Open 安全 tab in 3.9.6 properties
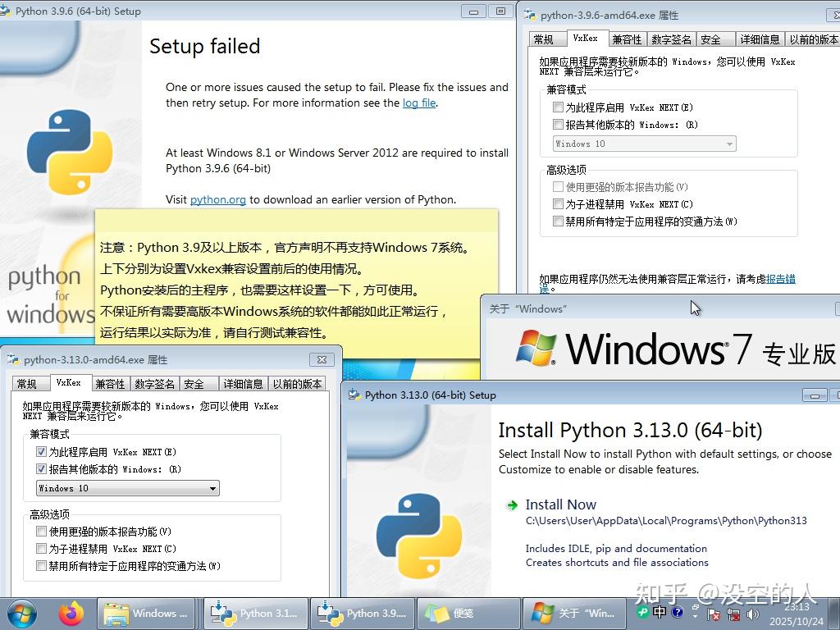Image resolution: width=840 pixels, height=630 pixels. [x=714, y=39]
